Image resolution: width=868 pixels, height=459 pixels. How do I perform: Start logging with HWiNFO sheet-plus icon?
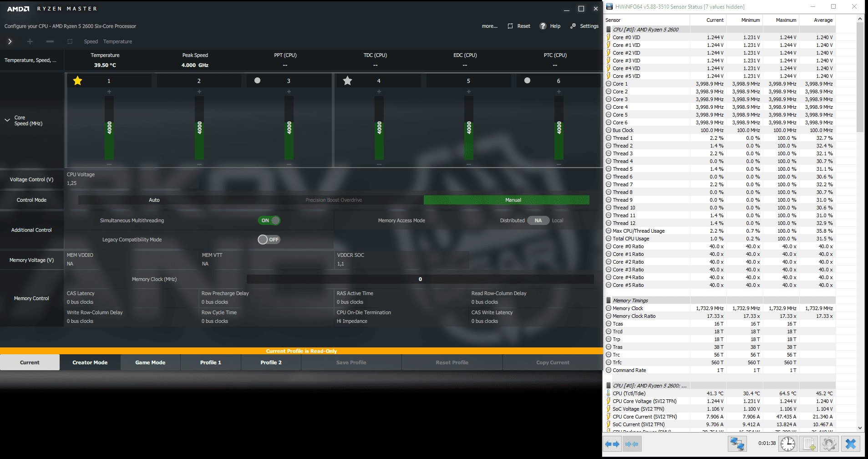(809, 444)
